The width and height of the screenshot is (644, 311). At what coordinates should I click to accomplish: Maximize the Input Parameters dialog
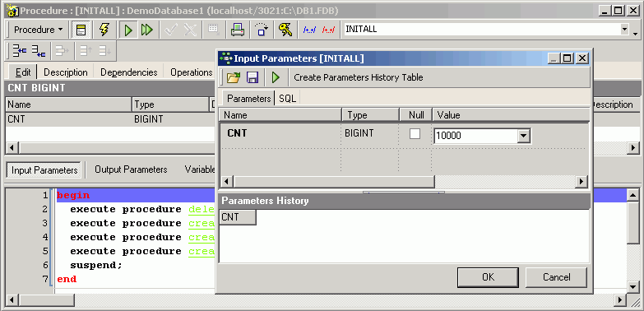567,58
